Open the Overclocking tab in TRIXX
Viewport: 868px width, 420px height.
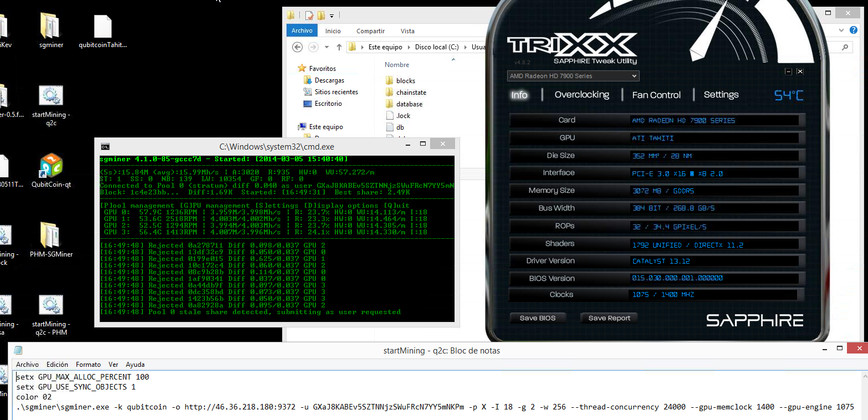pos(581,95)
